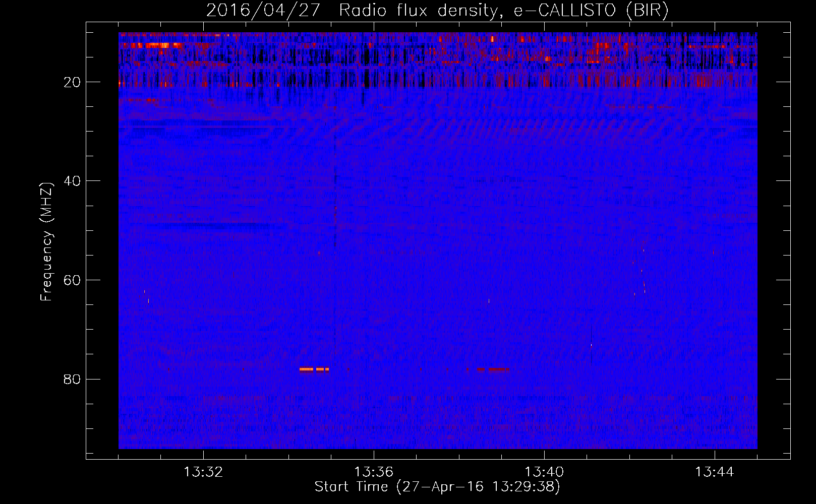Click the bright orange emission streak near 78 MHz
Screen dimensions: 816x504
(x=314, y=369)
